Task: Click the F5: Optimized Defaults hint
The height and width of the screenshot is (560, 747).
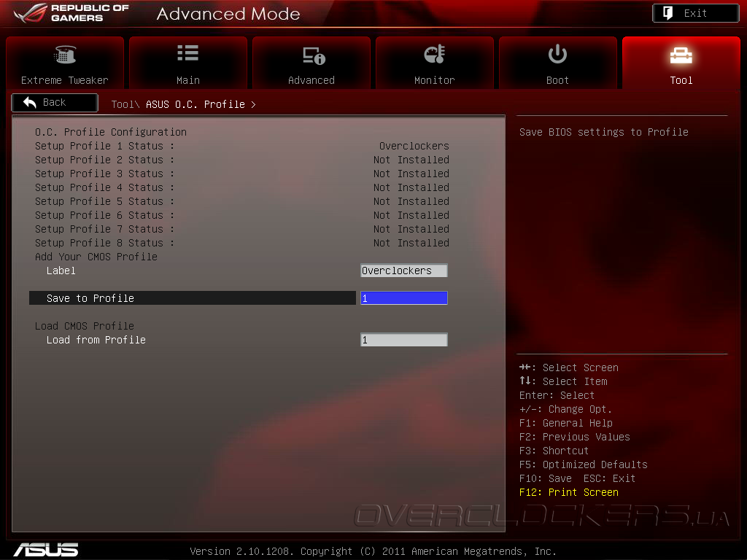Action: coord(583,464)
